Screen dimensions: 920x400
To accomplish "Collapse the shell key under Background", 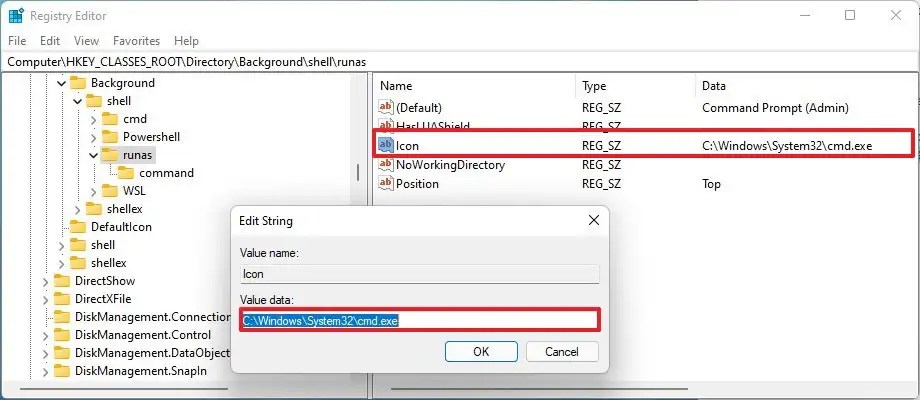I will (x=77, y=101).
